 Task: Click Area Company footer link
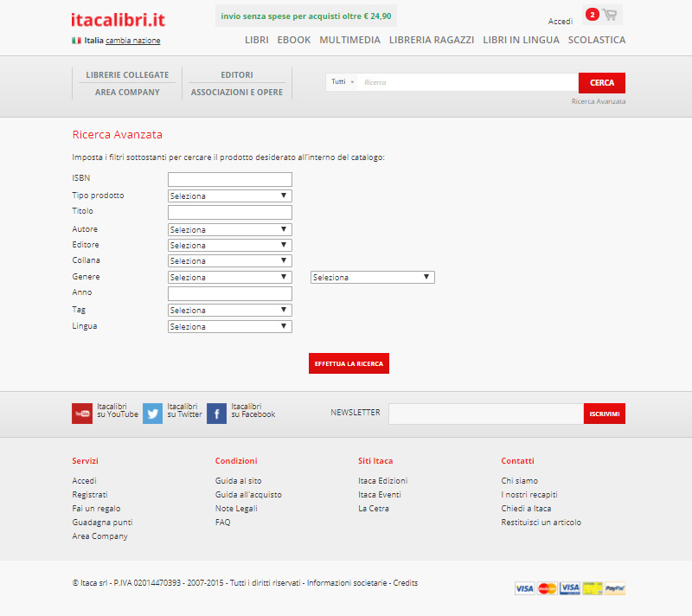coord(100,536)
